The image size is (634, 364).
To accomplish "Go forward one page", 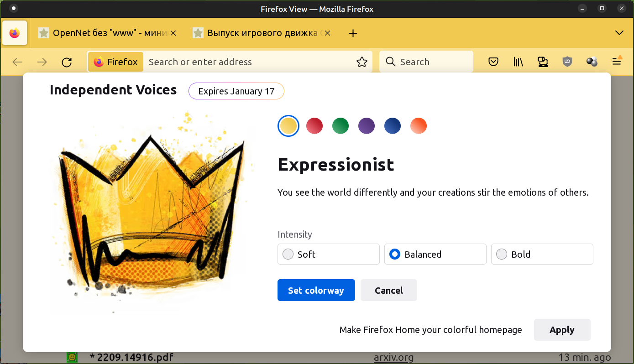I will (42, 62).
